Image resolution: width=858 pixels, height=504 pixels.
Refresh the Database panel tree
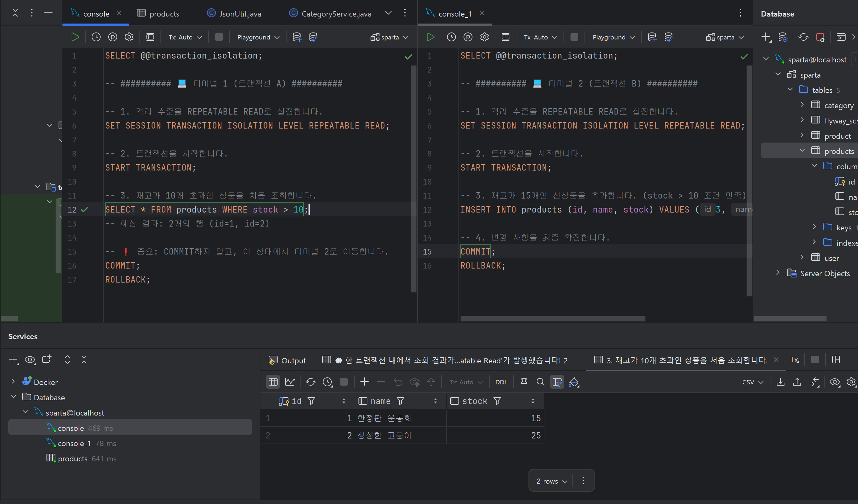[x=804, y=37]
